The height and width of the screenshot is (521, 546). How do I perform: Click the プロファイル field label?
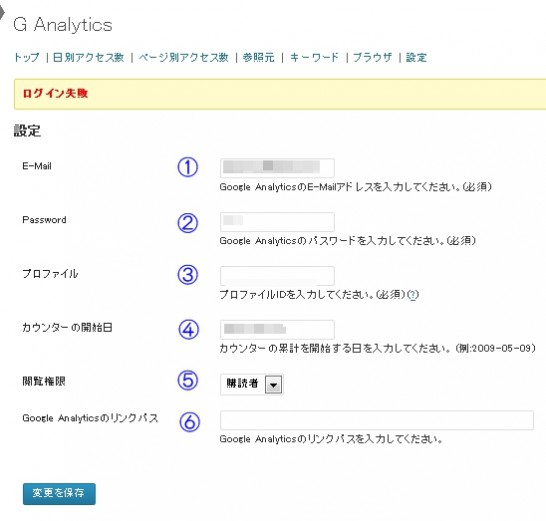click(x=50, y=274)
